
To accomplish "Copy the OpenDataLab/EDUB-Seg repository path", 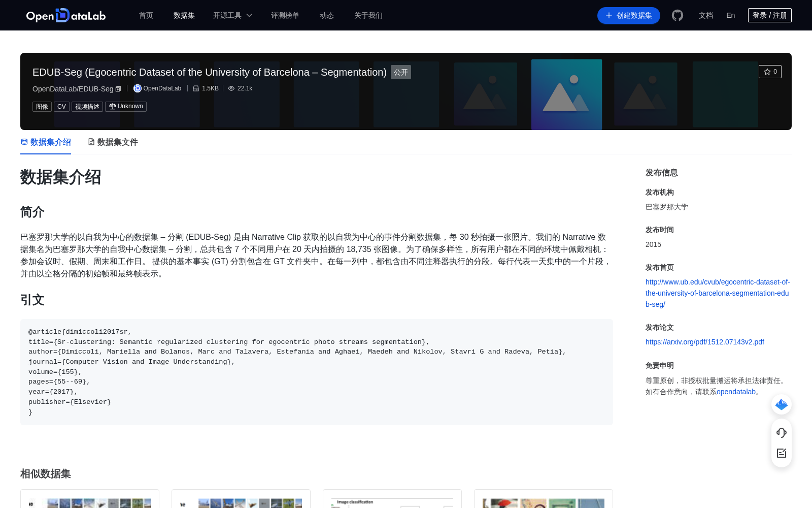I will [x=118, y=89].
